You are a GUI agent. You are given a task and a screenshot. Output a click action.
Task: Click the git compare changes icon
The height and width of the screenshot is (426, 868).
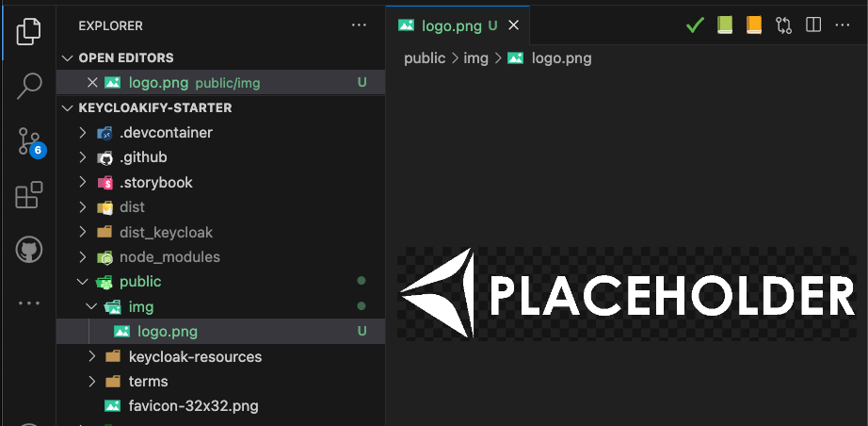(x=783, y=25)
